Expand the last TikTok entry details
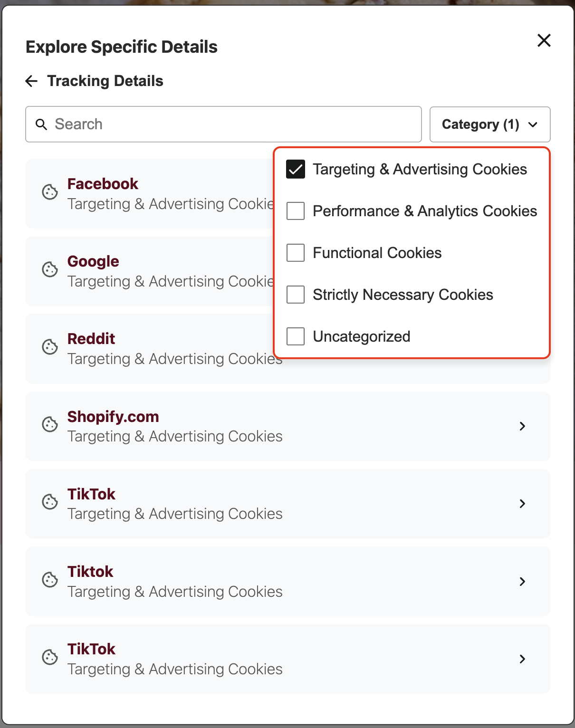Screen dimensions: 575x728 point(522,659)
